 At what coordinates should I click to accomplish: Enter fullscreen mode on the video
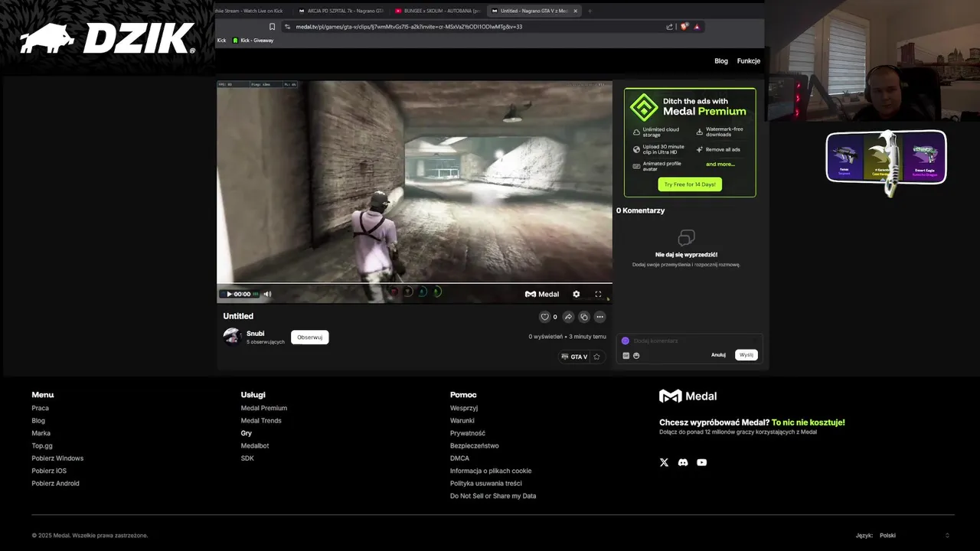click(598, 294)
